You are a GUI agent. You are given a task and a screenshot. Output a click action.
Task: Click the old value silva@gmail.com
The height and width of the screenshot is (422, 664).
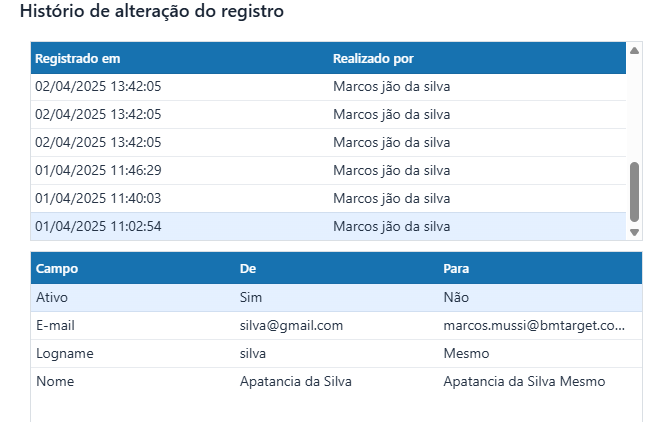291,325
